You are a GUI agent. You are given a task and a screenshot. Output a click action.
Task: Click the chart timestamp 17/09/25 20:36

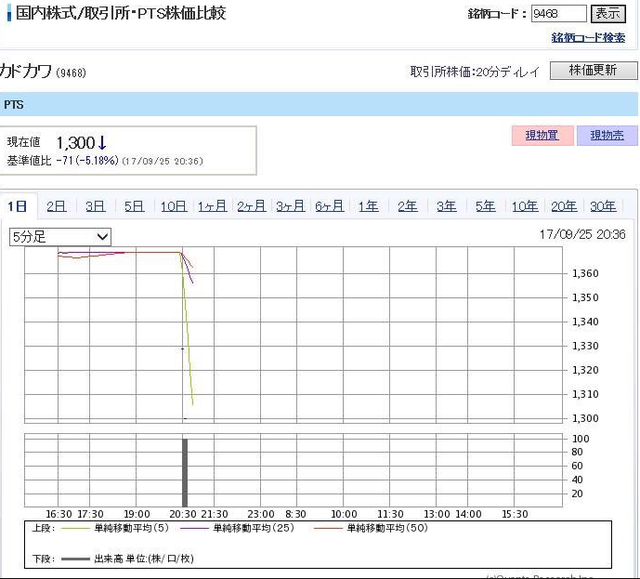click(x=582, y=235)
